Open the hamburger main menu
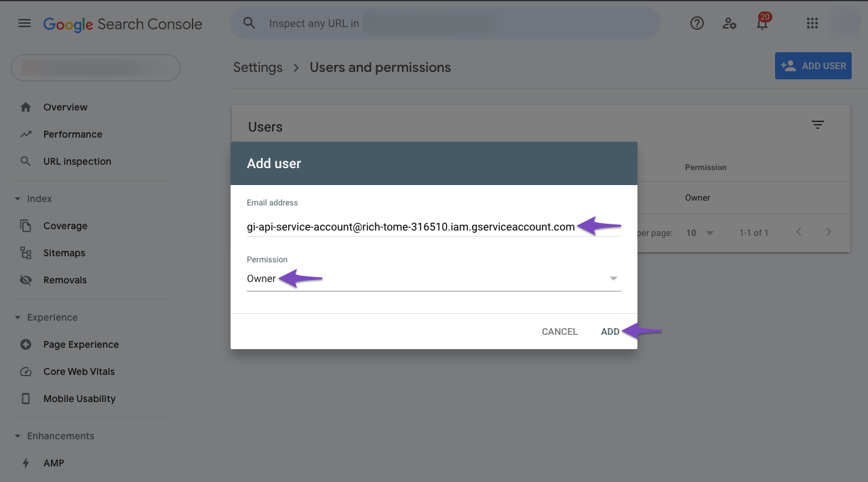 pos(24,23)
